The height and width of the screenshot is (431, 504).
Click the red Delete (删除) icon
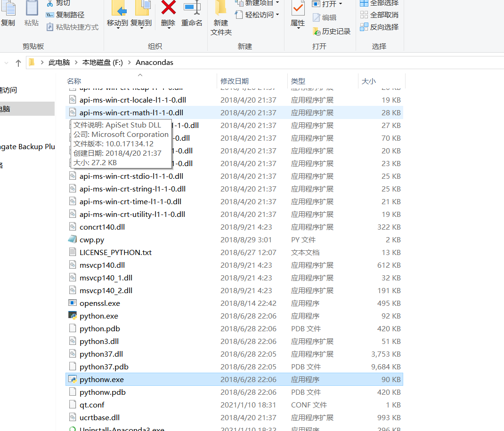click(168, 8)
